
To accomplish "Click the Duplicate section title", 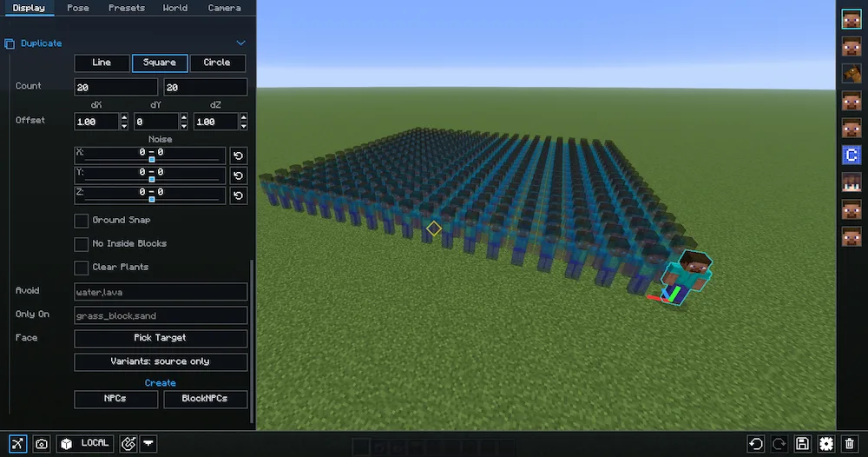I will 42,43.
